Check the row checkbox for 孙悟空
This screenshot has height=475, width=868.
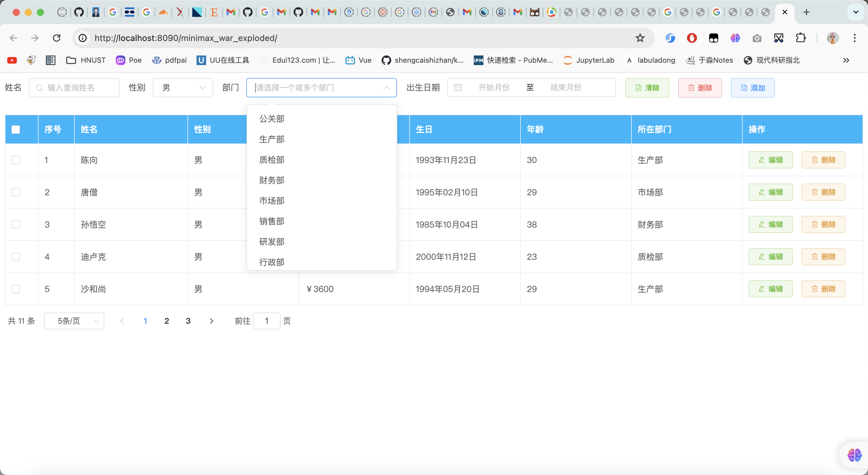[16, 225]
